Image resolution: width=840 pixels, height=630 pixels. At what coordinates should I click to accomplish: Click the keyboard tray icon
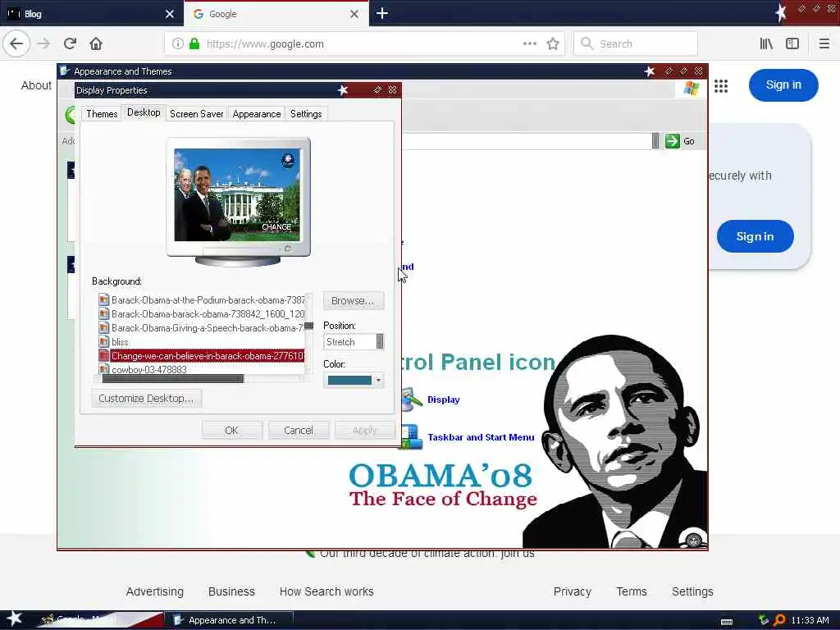point(727,622)
